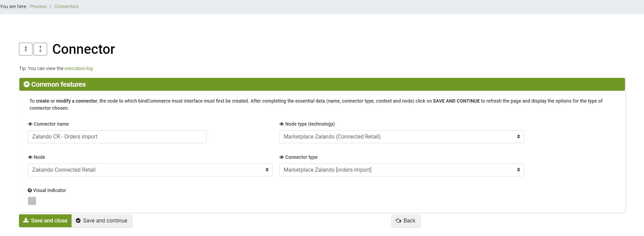644x236 pixels.
Task: Go to Connectors in the breadcrumb
Action: click(x=66, y=6)
